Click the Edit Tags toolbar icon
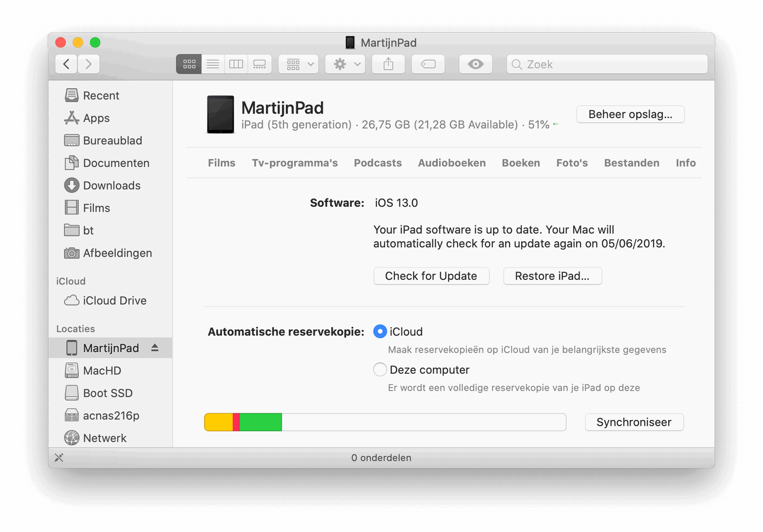The image size is (763, 532). click(x=428, y=64)
